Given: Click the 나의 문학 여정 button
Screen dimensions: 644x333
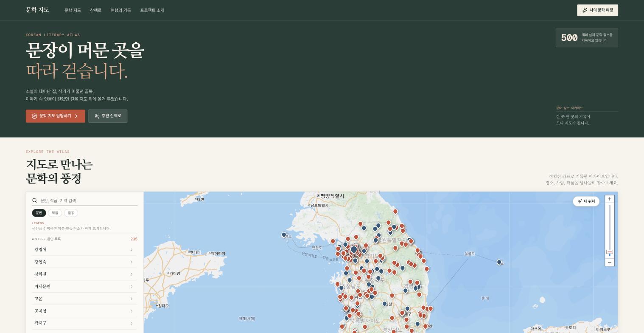Looking at the screenshot, I should (597, 10).
